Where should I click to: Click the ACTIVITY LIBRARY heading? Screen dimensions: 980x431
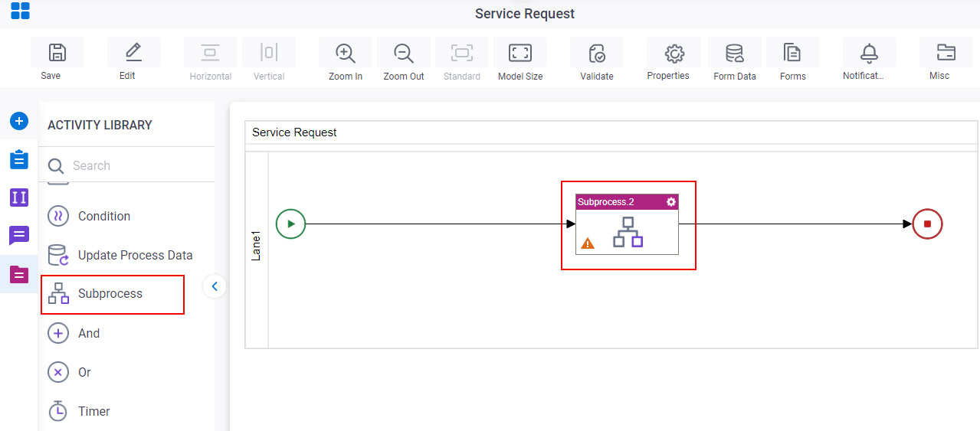pos(100,125)
